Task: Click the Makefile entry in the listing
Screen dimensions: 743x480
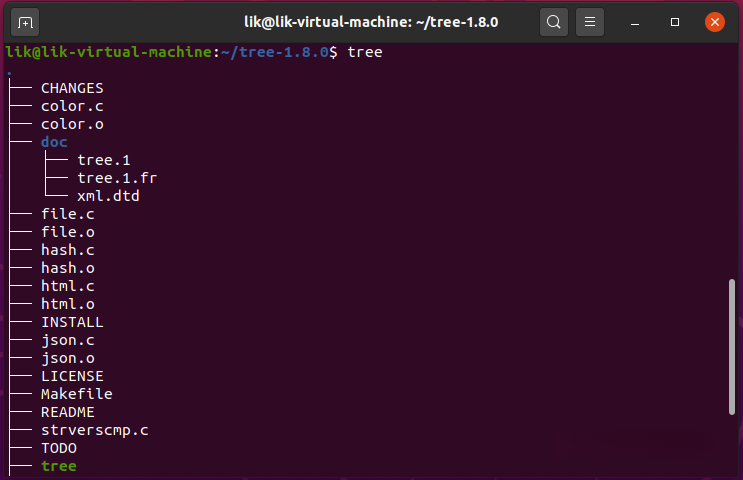Action: [76, 394]
